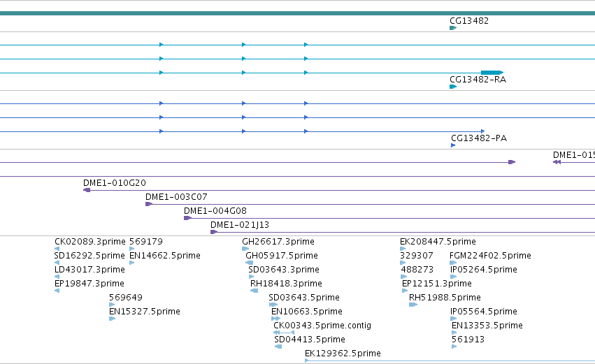The width and height of the screenshot is (595, 364).
Task: Click the EK129362.5prime feature start arrow
Action: pos(307,361)
